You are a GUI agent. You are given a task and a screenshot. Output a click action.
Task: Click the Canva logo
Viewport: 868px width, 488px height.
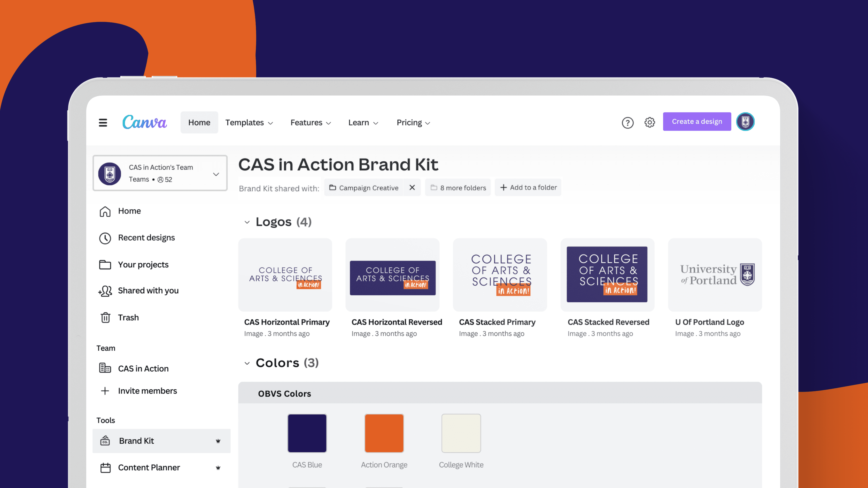(144, 122)
